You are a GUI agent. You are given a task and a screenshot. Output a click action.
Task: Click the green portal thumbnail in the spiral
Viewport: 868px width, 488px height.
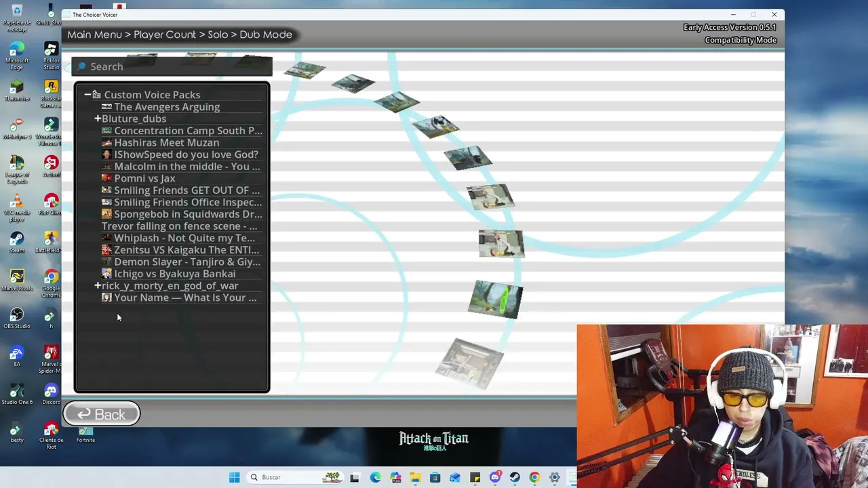496,299
